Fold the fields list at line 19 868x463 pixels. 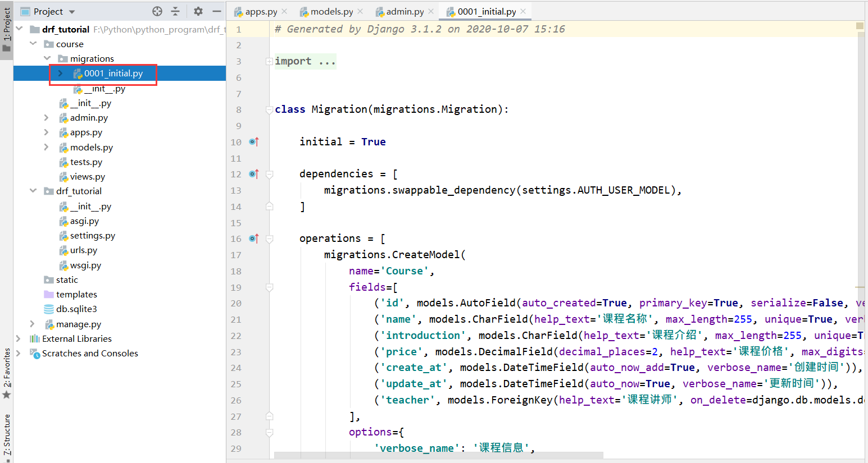coord(270,287)
